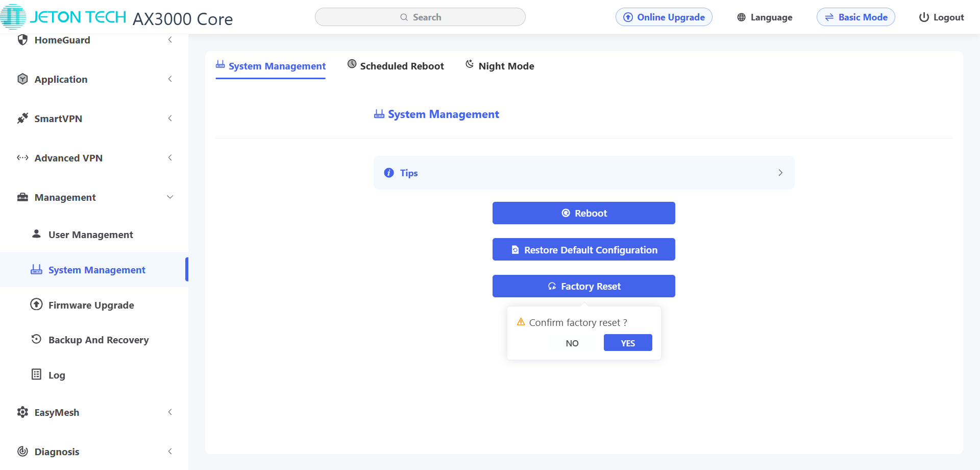Open the Scheduled Reboot tab
Viewport: 980px width, 470px height.
click(396, 66)
